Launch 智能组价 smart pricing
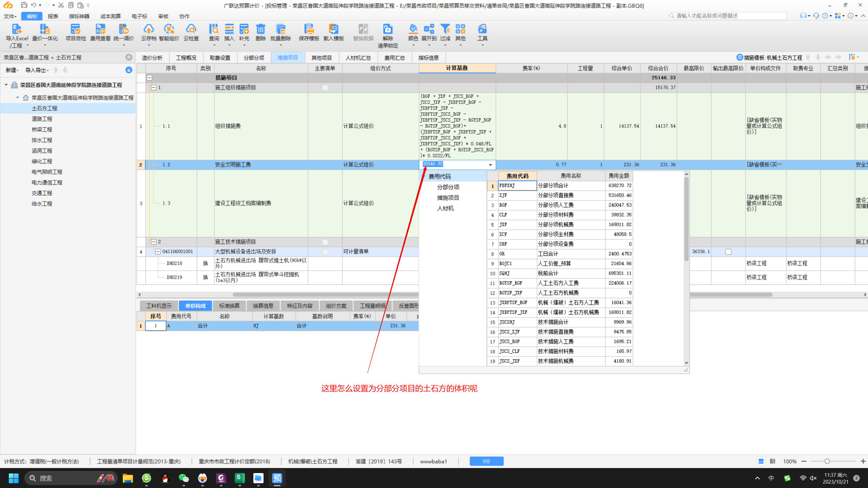The image size is (868, 488). tap(169, 33)
